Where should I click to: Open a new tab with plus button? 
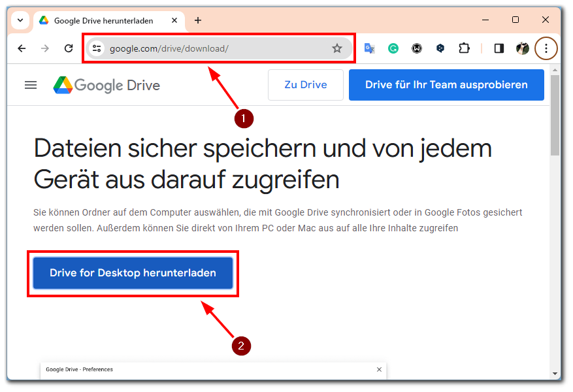198,20
